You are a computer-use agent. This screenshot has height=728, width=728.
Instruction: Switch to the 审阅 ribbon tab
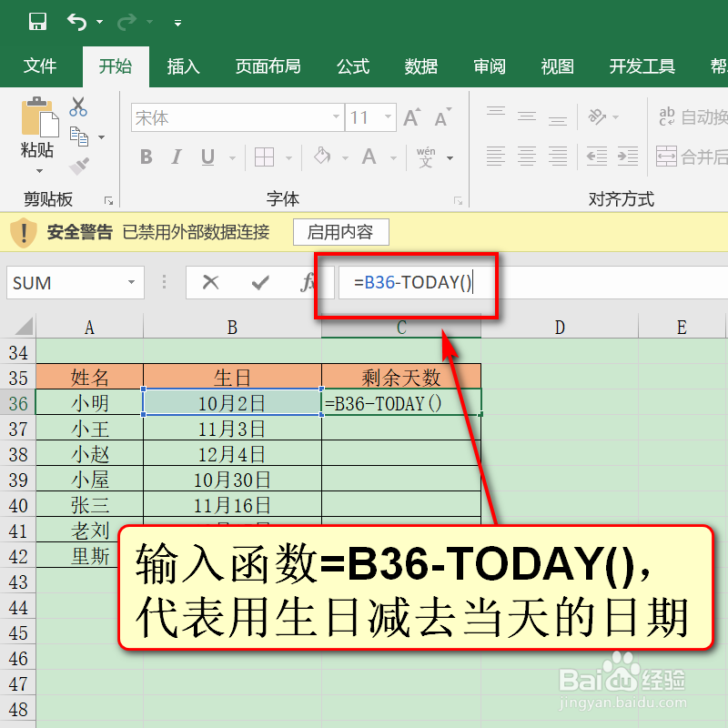point(489,66)
